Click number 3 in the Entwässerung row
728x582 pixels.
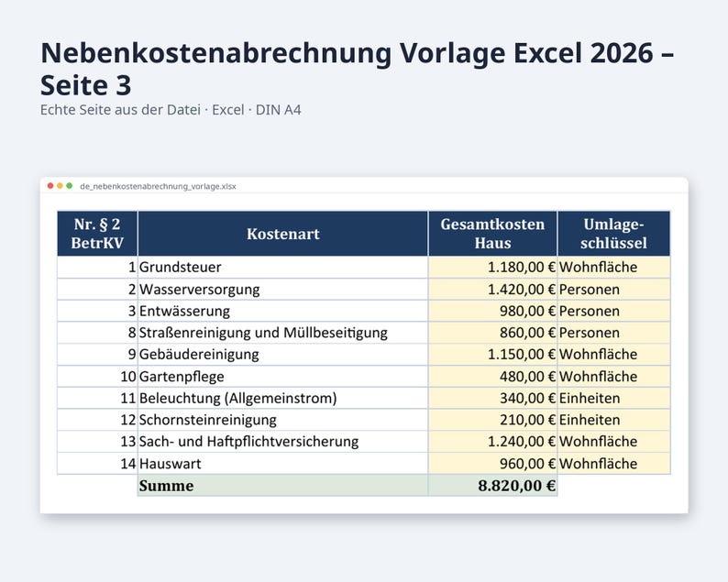click(97, 311)
